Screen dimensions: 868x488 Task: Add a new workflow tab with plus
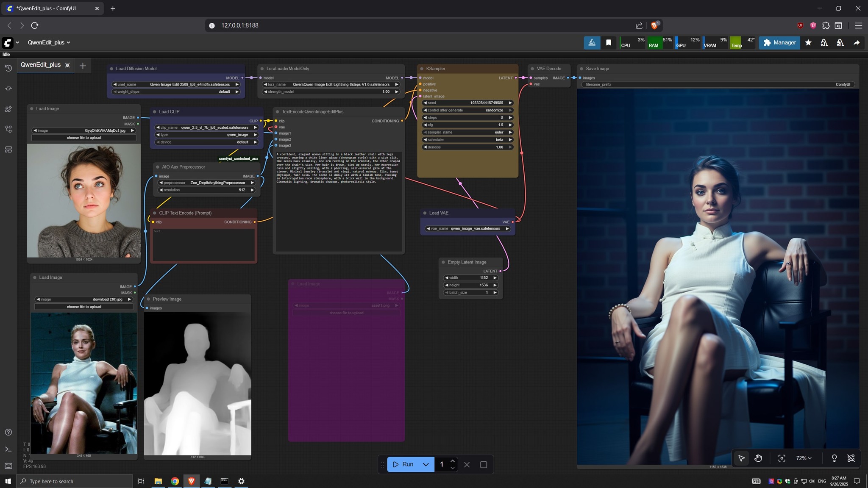click(83, 66)
